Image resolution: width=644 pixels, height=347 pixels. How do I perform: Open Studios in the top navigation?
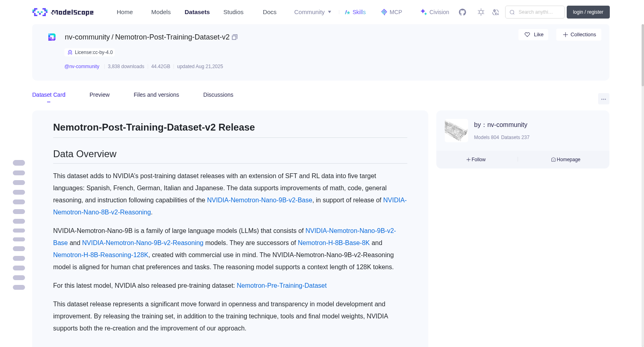(233, 12)
